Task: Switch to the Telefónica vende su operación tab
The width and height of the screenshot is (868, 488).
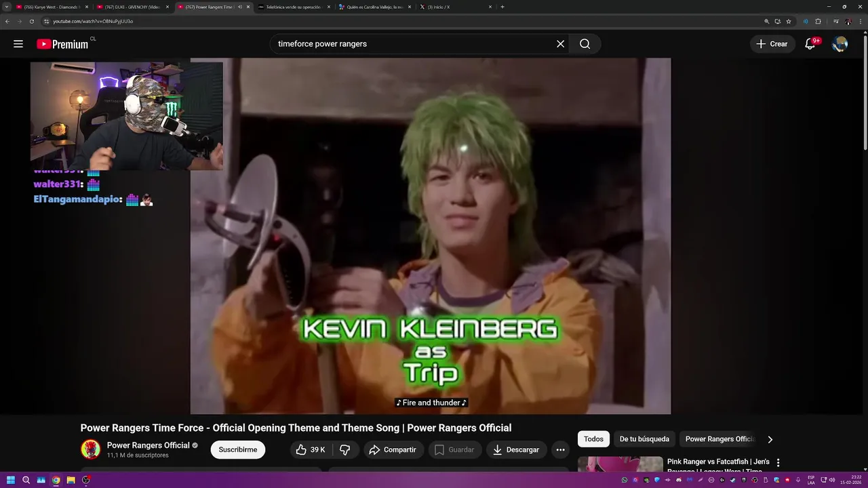Action: pyautogui.click(x=293, y=7)
